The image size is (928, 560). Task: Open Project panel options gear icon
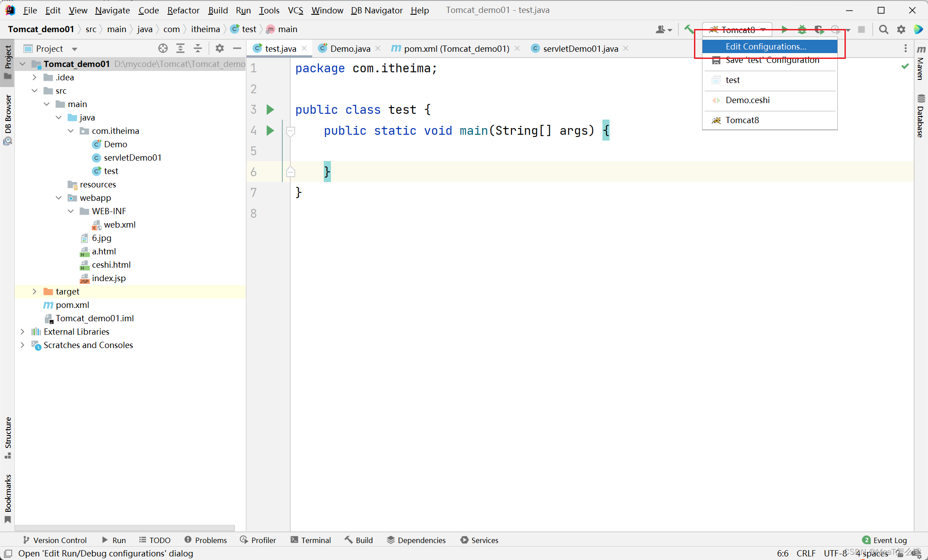219,48
